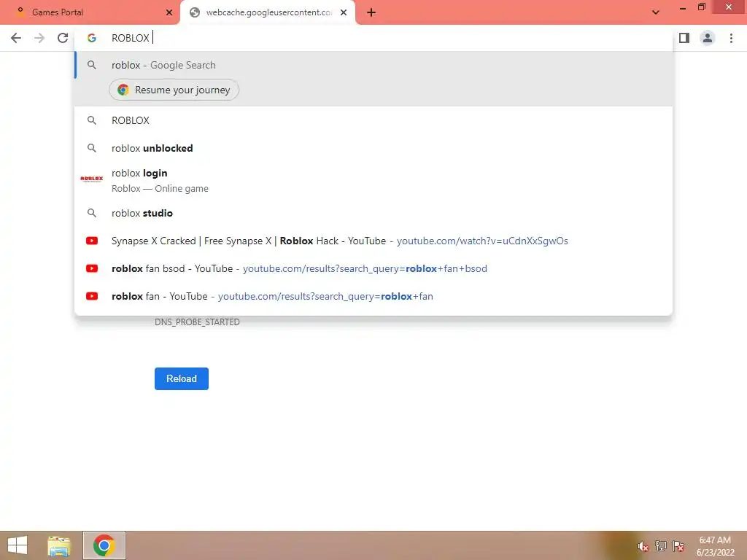747x560 pixels.
Task: Restore down the Chrome window
Action: pos(702,7)
